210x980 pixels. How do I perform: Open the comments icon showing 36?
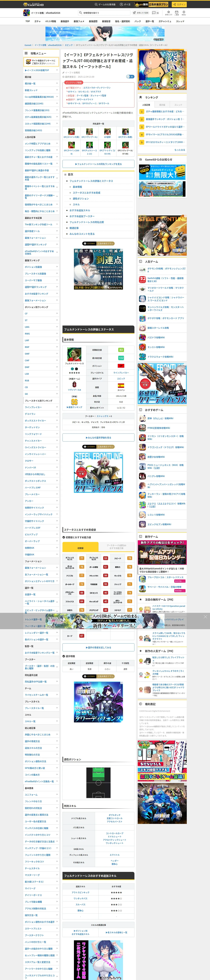point(156,13)
